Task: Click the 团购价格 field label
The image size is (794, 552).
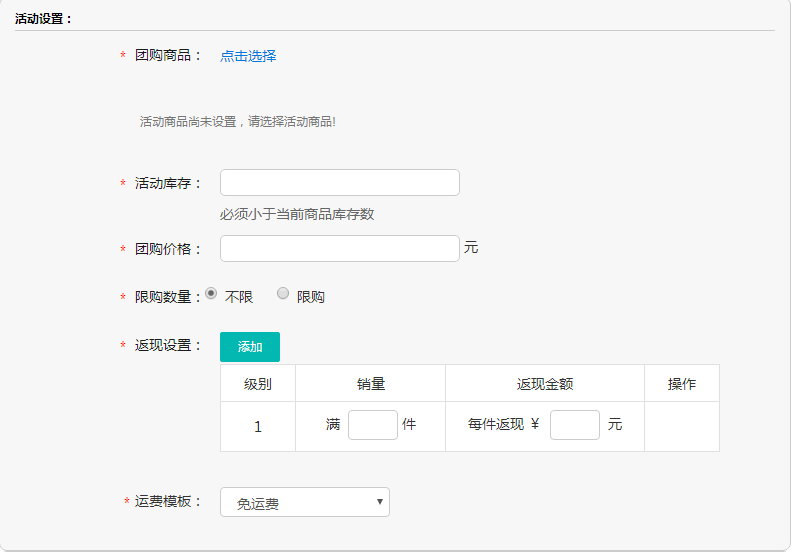Action: point(167,249)
